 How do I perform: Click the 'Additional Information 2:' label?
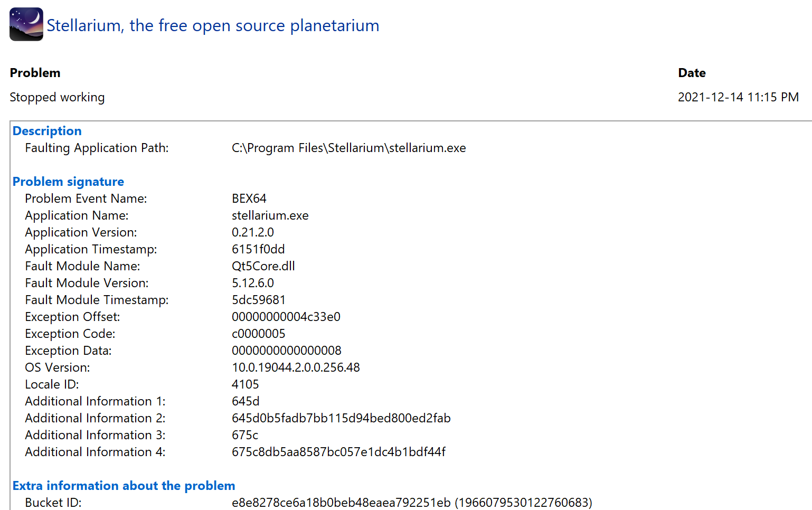[95, 418]
